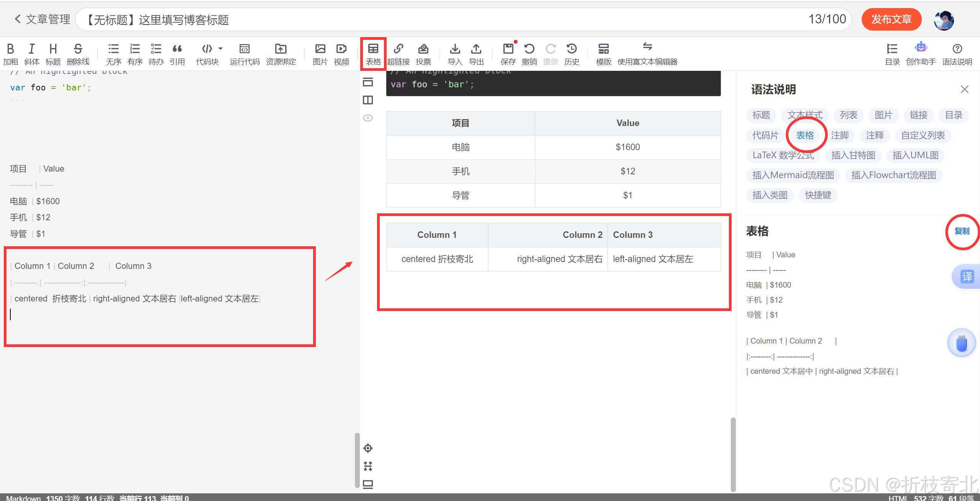Click the blog title input field
Viewport: 980px width, 501px height.
coord(463,20)
